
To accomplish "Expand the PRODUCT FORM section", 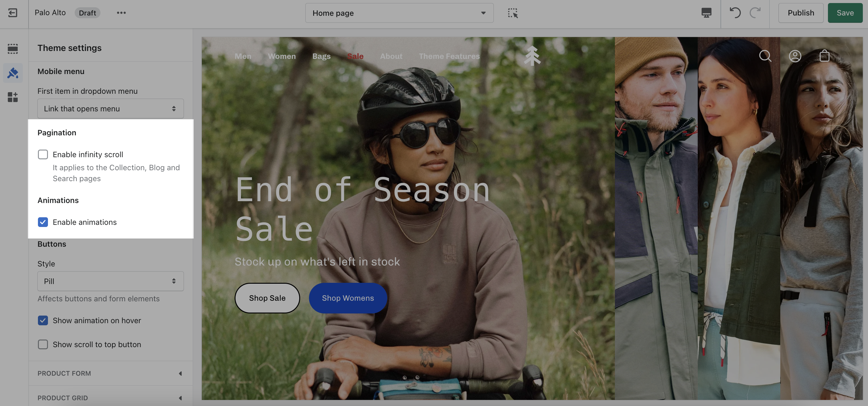I will coord(110,373).
